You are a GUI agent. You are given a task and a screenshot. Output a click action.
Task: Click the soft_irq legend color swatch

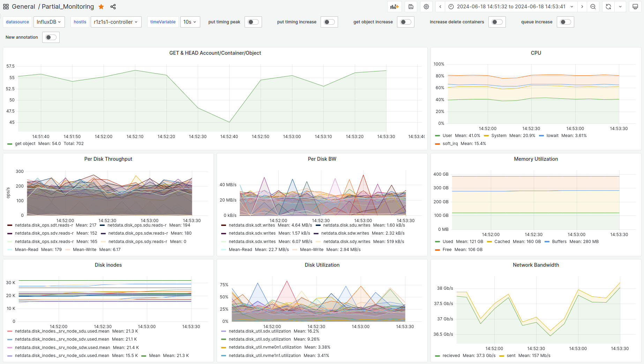(x=437, y=144)
